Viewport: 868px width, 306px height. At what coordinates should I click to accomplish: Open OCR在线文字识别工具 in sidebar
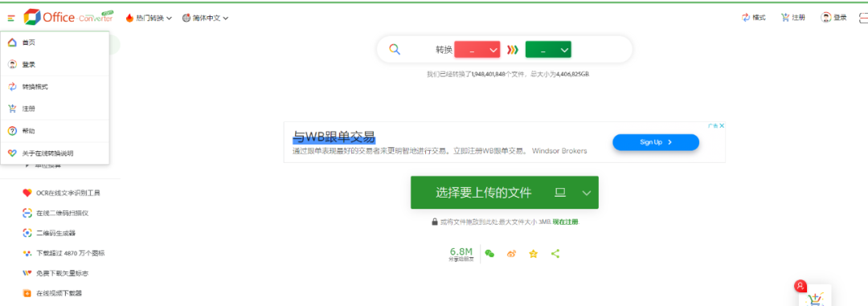61,193
